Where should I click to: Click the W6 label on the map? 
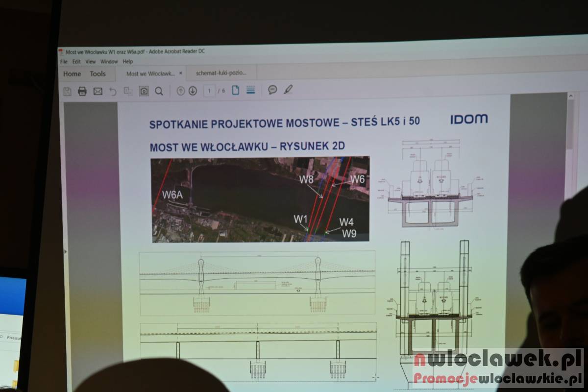coord(358,179)
